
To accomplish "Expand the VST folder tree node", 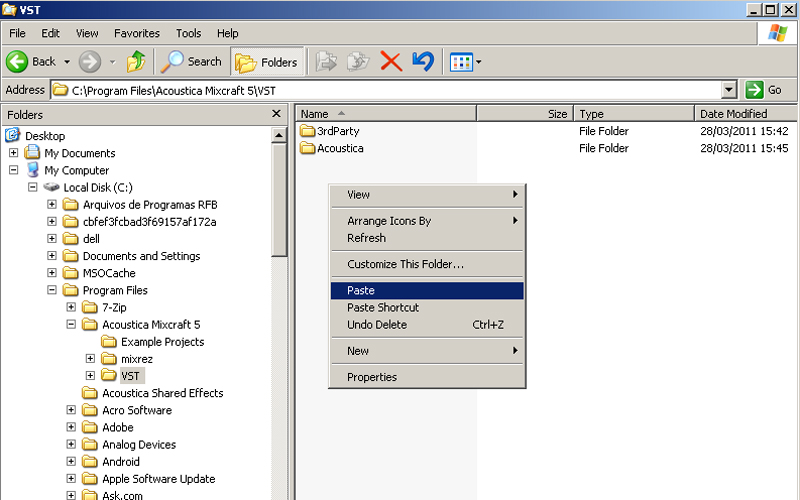I will [90, 376].
